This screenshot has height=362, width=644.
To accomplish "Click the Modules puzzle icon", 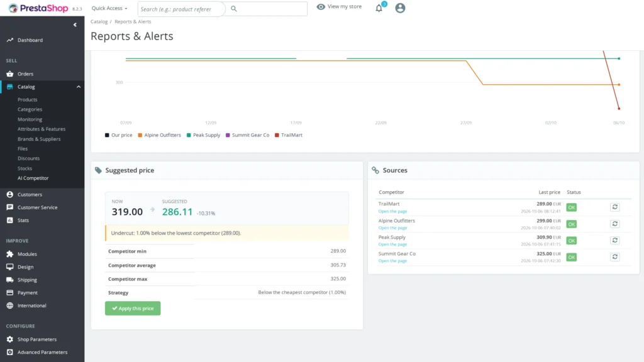I will coord(10,254).
